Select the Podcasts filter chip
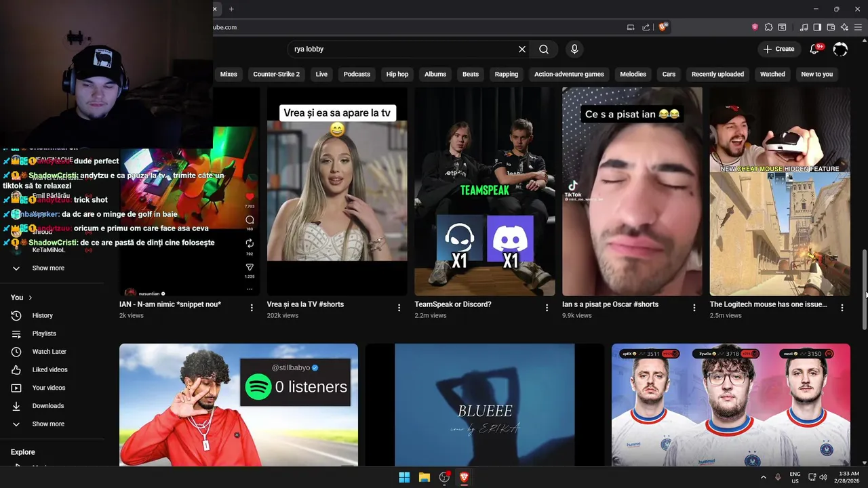 [357, 74]
